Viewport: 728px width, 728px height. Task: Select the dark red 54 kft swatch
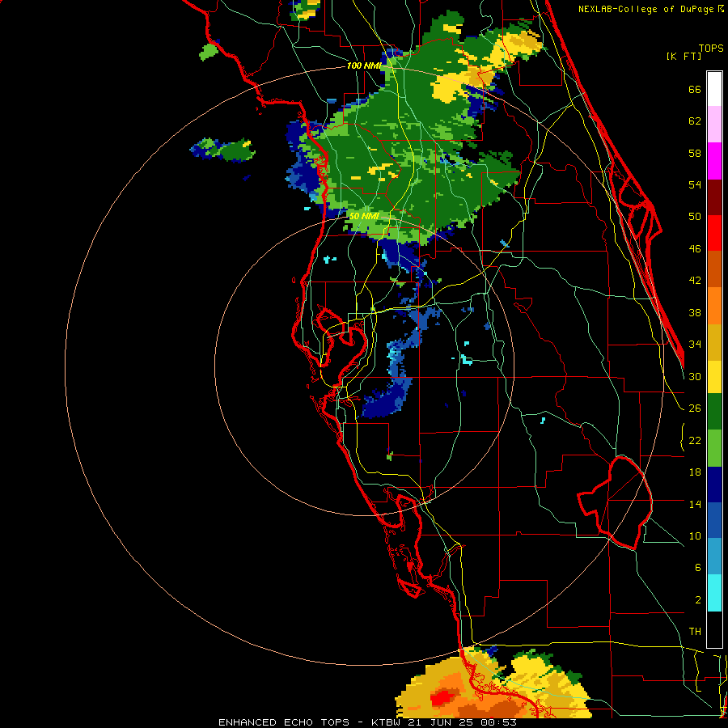pyautogui.click(x=714, y=197)
